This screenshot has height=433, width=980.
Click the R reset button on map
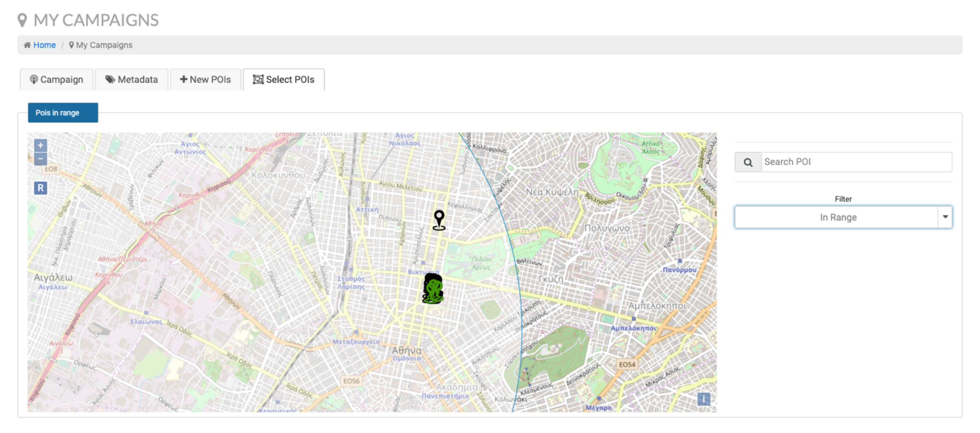coord(41,188)
